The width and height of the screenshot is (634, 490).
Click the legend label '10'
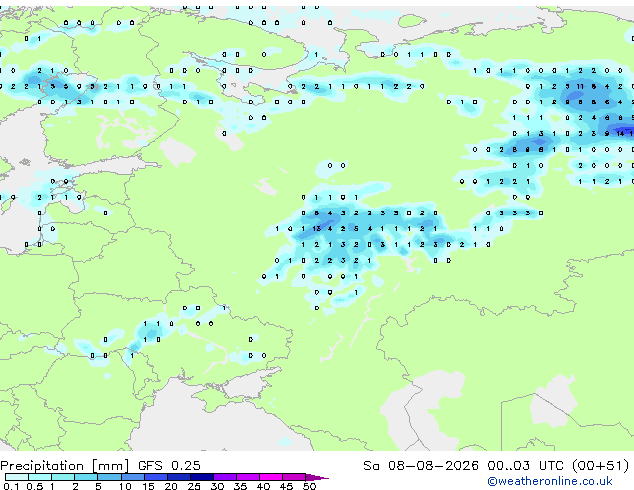[125, 486]
